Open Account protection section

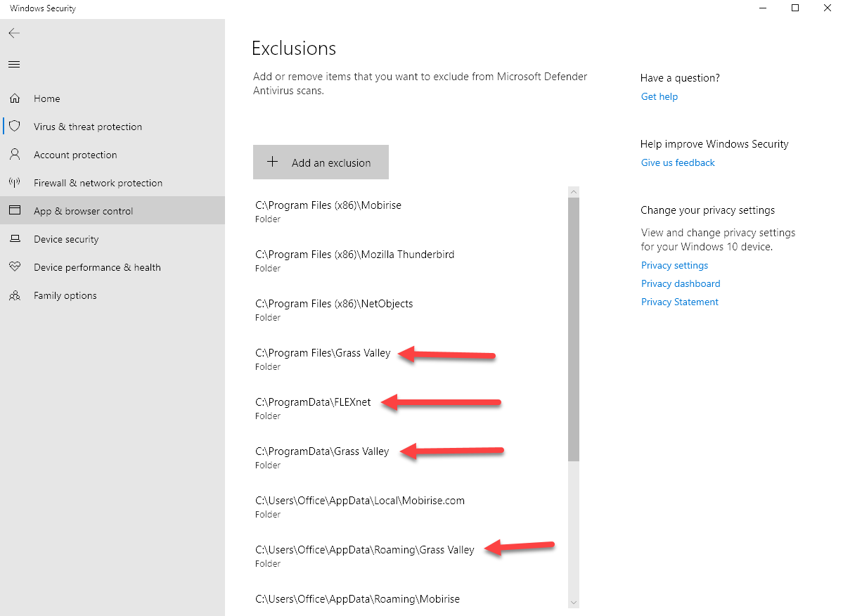point(112,155)
